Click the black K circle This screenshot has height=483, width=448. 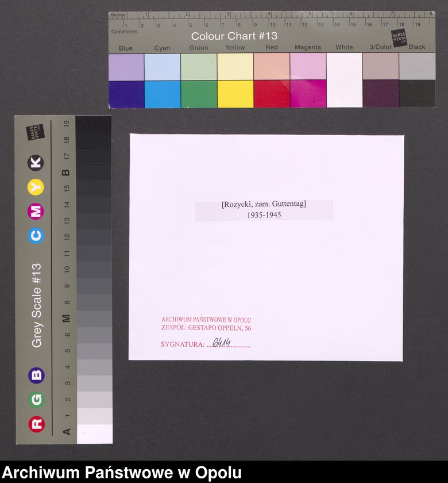(x=36, y=163)
